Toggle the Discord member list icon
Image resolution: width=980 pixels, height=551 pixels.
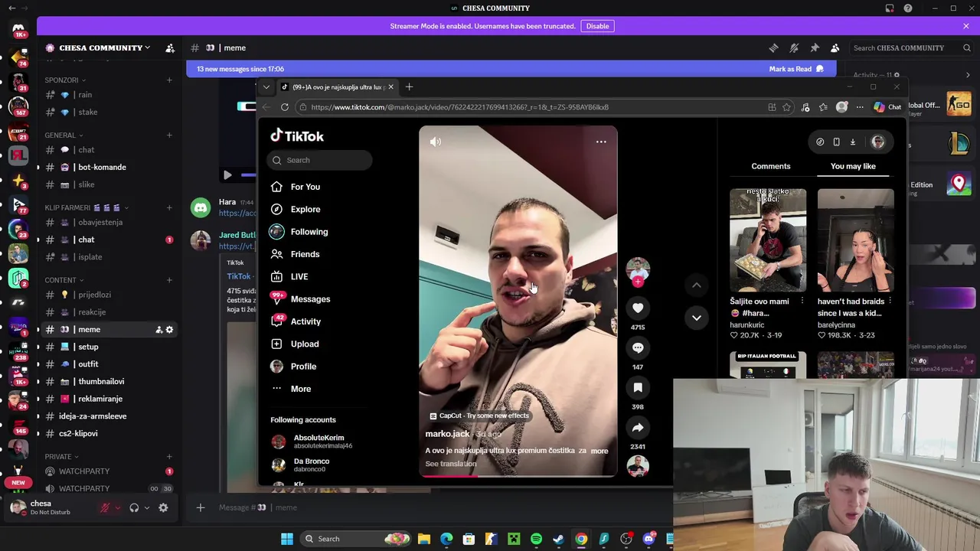point(835,47)
